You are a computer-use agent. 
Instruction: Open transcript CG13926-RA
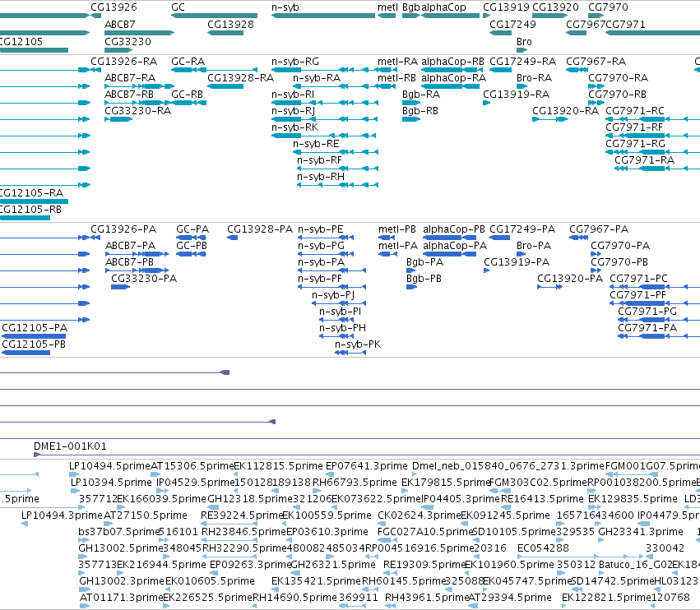click(123, 61)
